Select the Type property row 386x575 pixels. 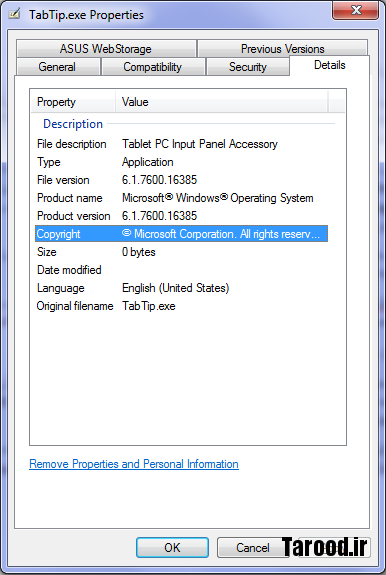tap(181, 162)
